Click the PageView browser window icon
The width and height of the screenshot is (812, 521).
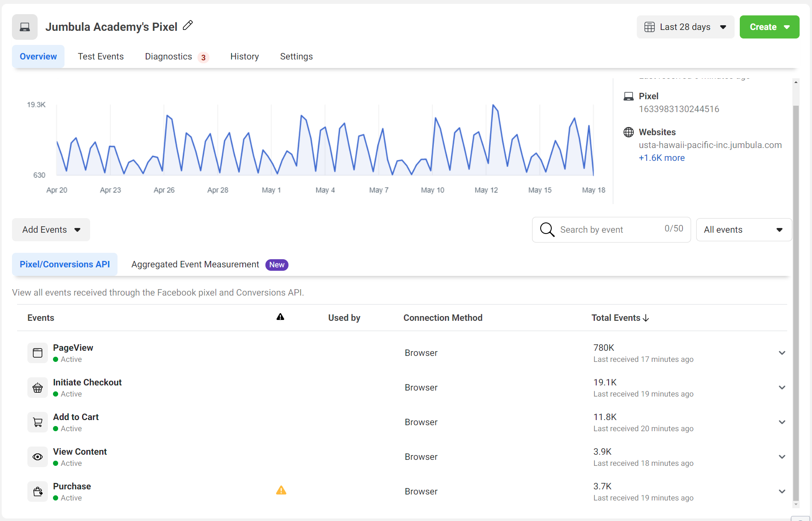38,353
